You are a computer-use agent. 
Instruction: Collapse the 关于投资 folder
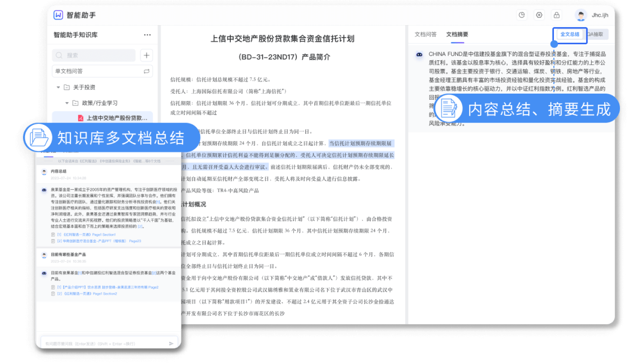click(58, 87)
